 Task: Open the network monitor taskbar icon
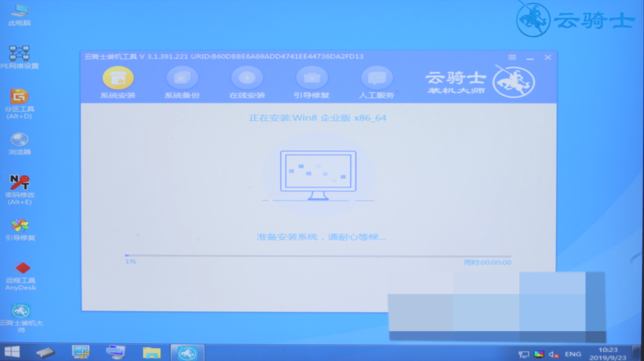point(81,352)
